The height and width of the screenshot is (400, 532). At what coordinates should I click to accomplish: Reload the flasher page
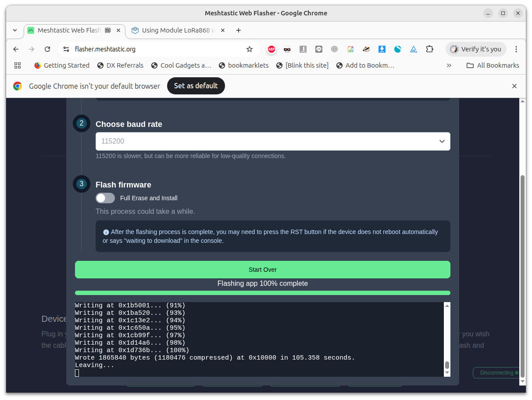point(47,49)
